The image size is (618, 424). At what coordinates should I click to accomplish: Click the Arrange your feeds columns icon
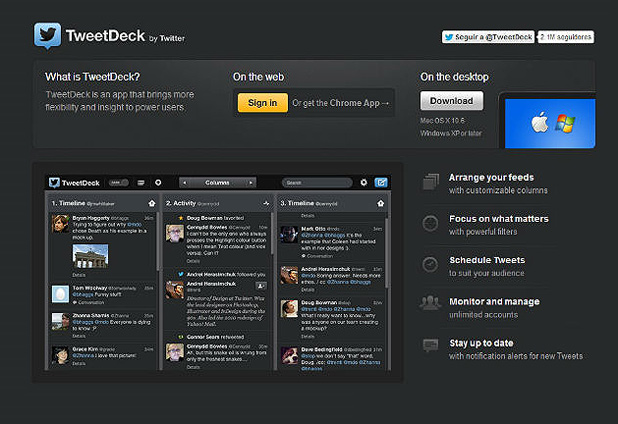pyautogui.click(x=431, y=182)
